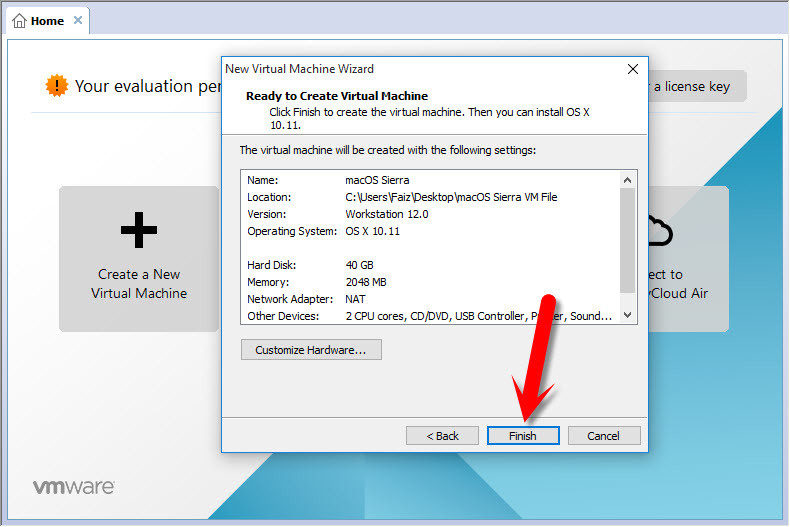The height and width of the screenshot is (527, 790).
Task: Click the 'Your evaluation' notice text
Action: click(148, 86)
